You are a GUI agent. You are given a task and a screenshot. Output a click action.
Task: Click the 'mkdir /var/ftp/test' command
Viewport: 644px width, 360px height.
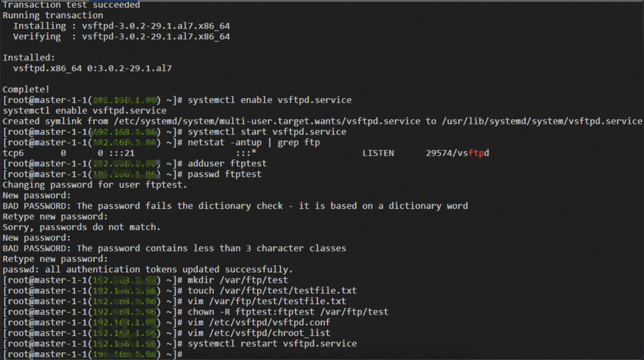237,280
